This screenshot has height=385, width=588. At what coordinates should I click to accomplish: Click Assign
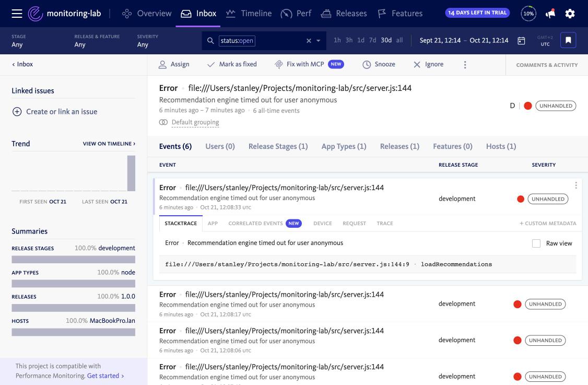pyautogui.click(x=173, y=65)
